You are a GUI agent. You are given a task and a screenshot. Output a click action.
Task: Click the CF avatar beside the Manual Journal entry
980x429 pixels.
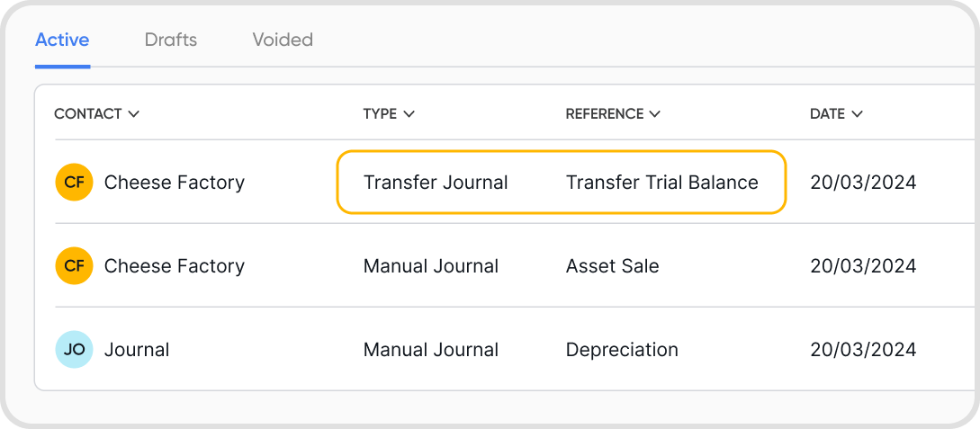tap(74, 266)
